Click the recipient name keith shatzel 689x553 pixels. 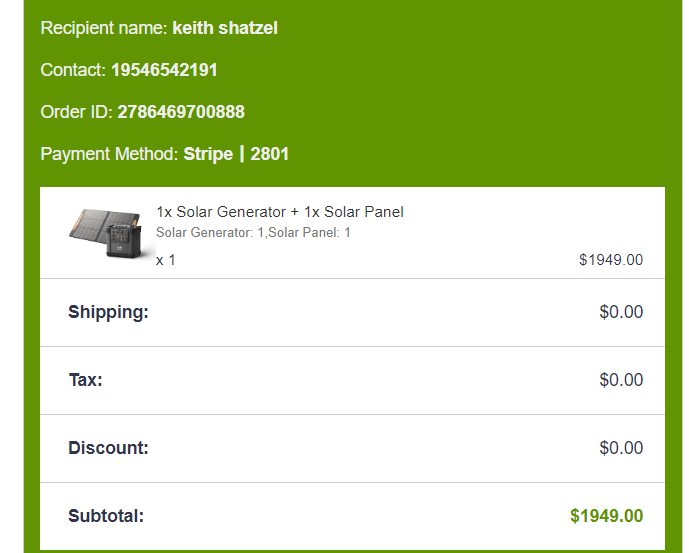coord(225,28)
